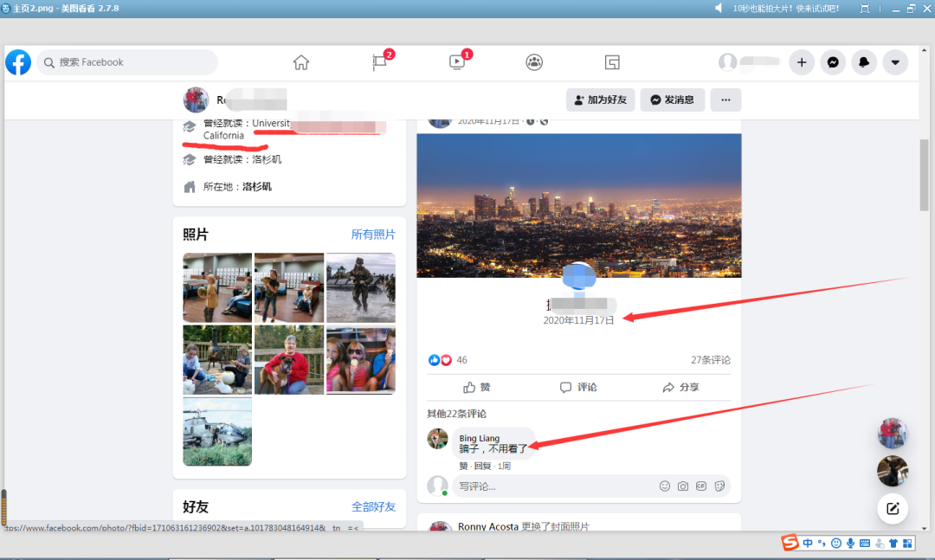Click the 发消息 button
Screen dimensions: 935x560
[x=673, y=100]
